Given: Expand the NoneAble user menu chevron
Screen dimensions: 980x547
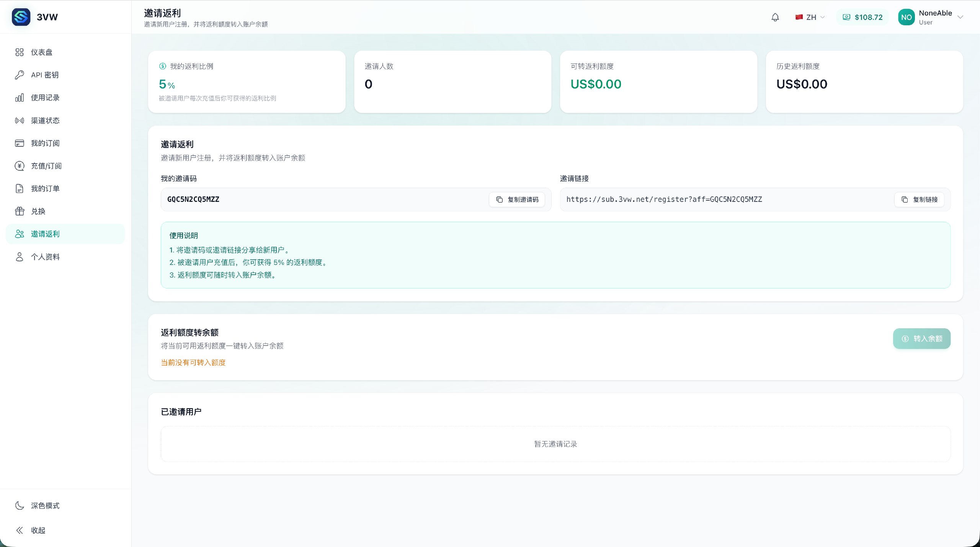Looking at the screenshot, I should click(x=960, y=17).
